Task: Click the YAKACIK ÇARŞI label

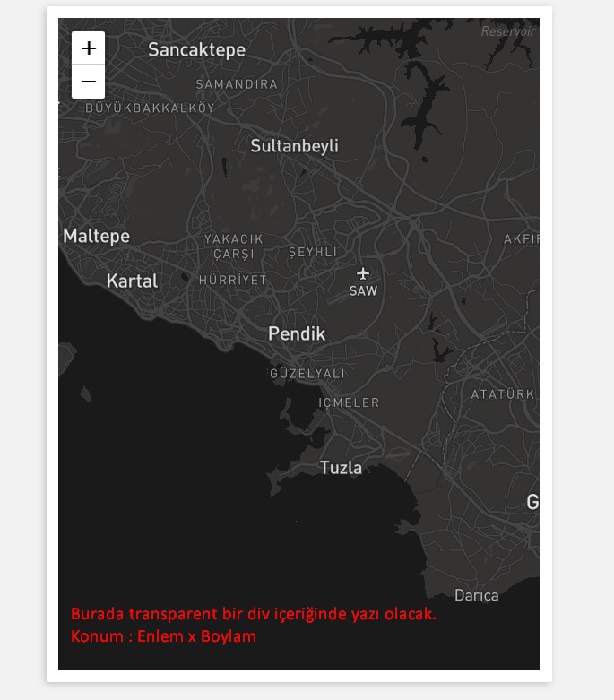Action: (x=234, y=246)
